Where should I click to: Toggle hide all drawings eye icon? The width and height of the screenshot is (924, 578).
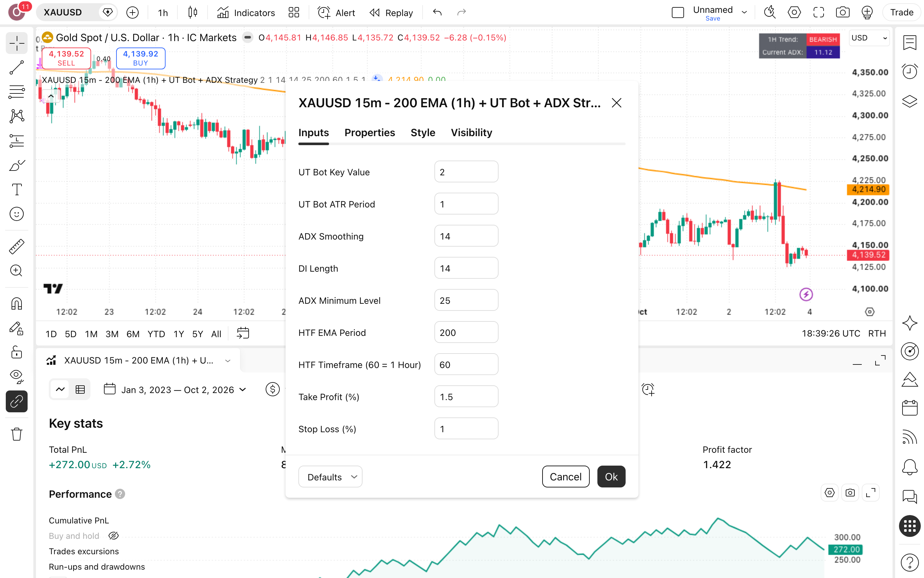click(16, 377)
